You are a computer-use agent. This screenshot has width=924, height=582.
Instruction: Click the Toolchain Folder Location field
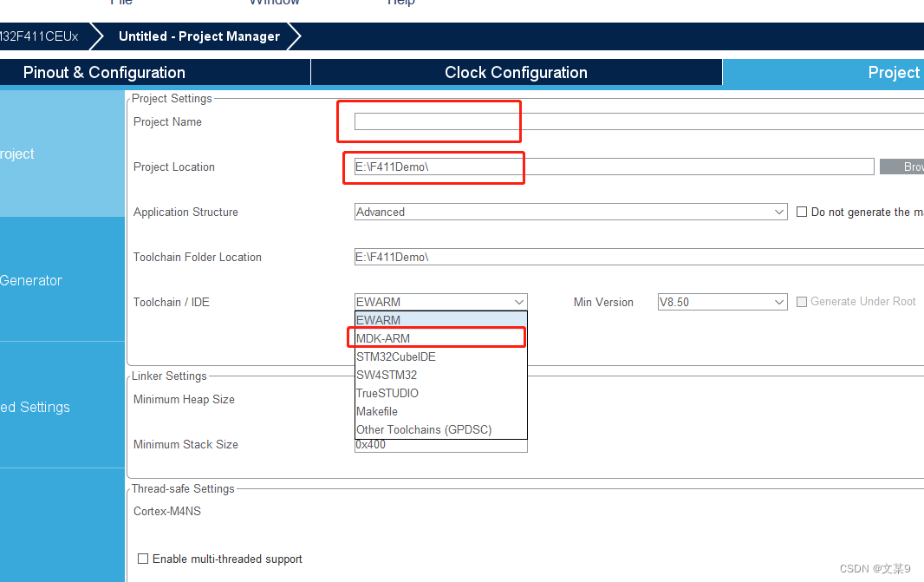click(x=639, y=257)
